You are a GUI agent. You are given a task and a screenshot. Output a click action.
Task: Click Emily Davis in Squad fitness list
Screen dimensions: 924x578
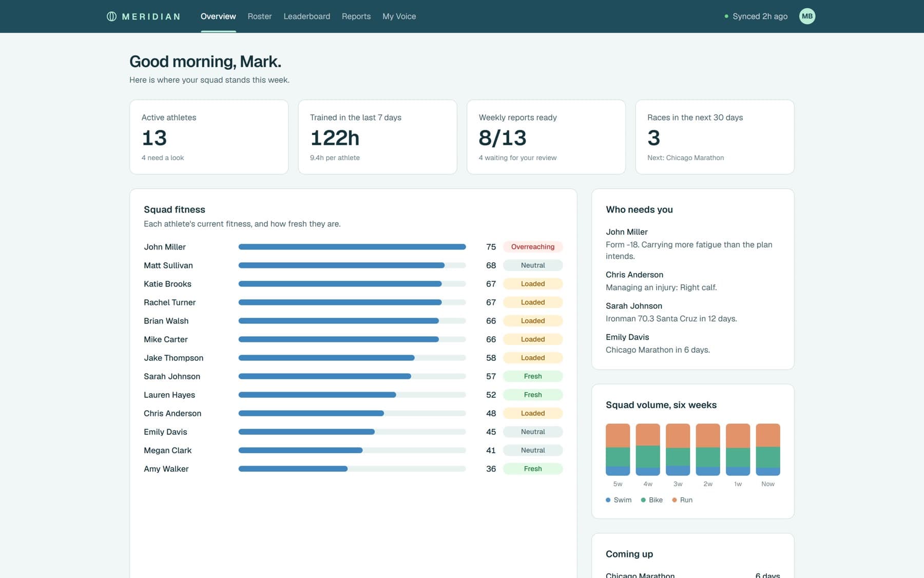tap(165, 432)
